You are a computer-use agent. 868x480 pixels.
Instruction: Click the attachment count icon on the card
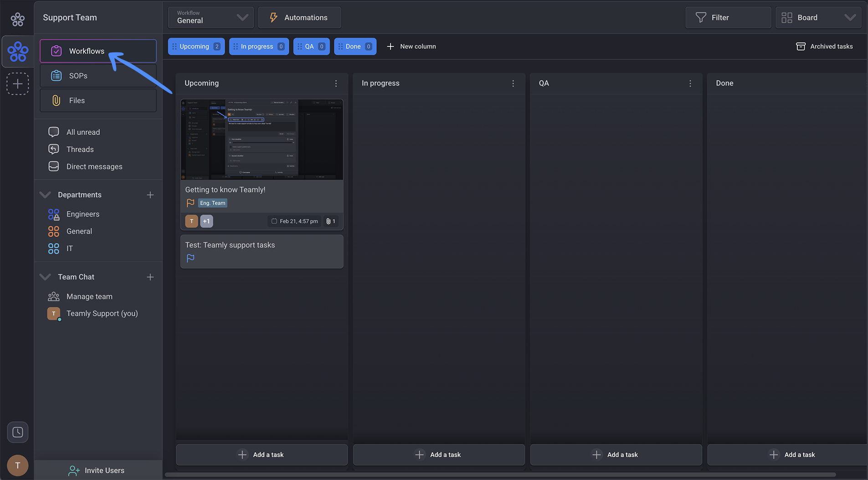pyautogui.click(x=331, y=221)
